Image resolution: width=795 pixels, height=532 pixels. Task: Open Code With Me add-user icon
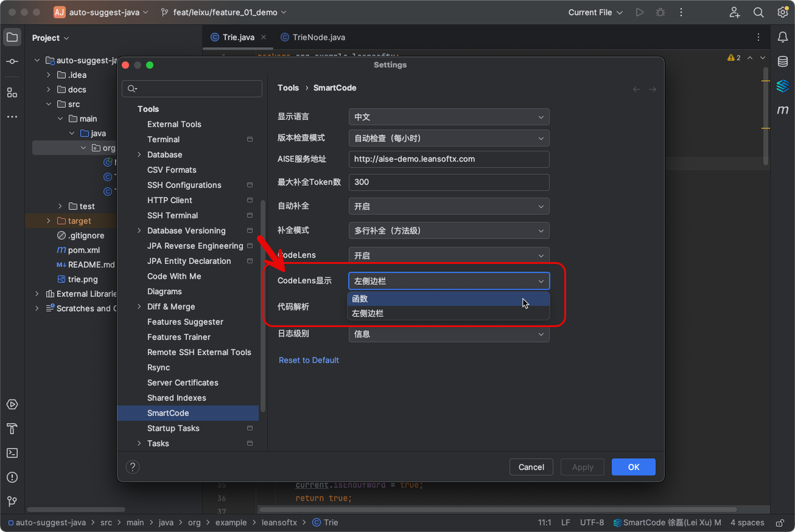[735, 12]
